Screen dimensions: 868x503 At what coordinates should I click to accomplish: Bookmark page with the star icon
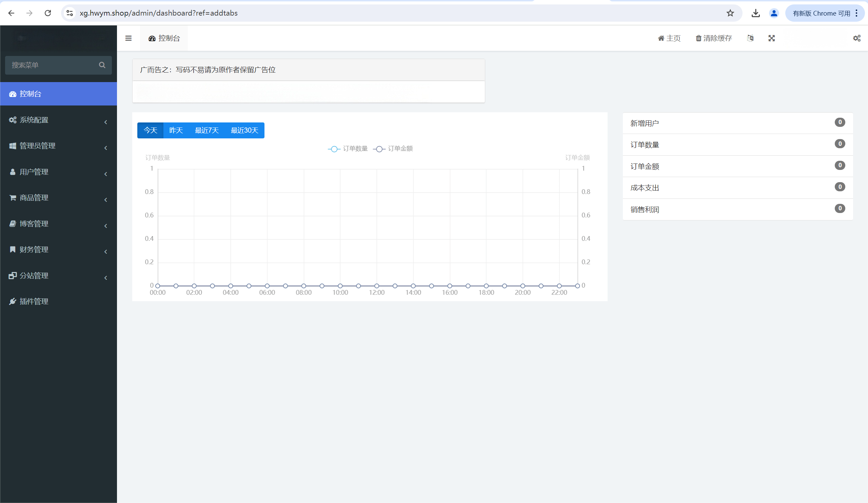coord(730,13)
